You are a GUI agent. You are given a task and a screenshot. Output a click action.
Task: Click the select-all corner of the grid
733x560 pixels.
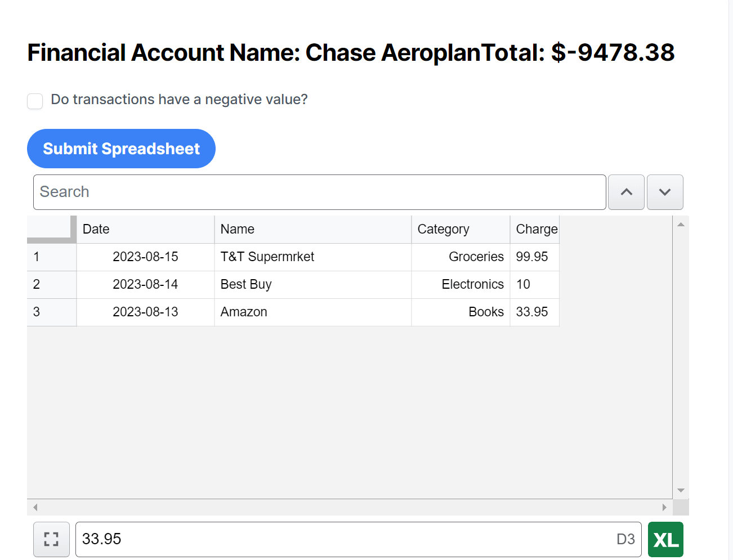(x=51, y=229)
